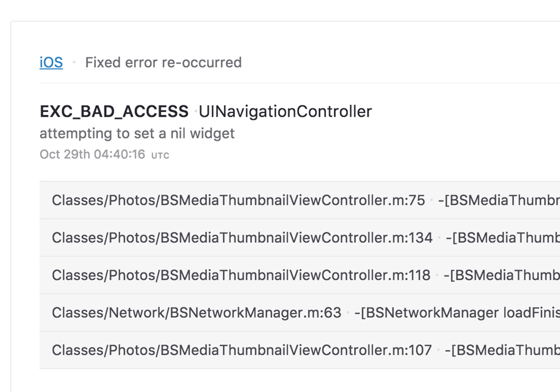Viewport: 560px width, 392px height.
Task: Click the empty card area below the stack trace
Action: [286, 381]
